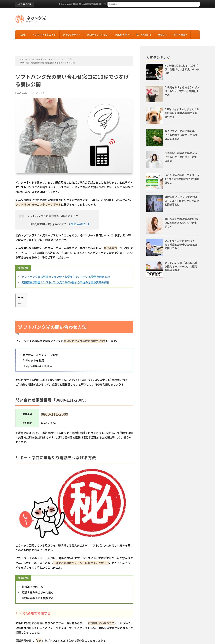Click the folder icon beside ソフトバンク光 category
Screen dimensions: 215x644
coord(29,93)
